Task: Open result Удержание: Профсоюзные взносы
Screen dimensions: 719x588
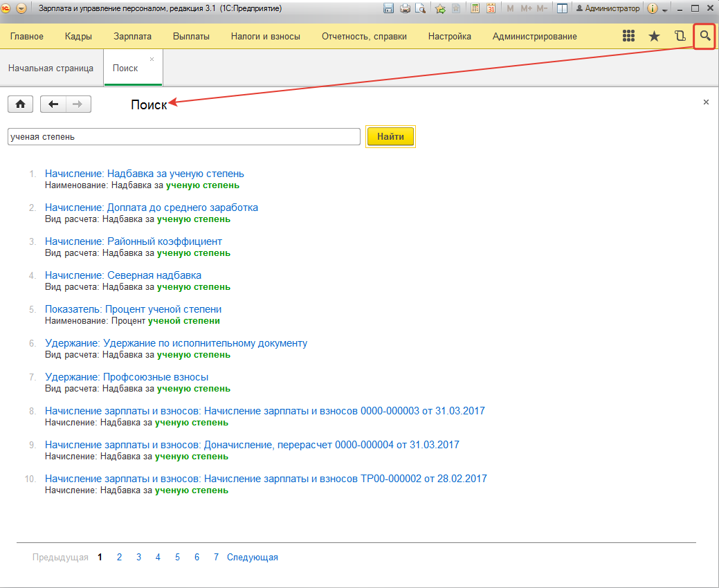Action: [x=127, y=377]
